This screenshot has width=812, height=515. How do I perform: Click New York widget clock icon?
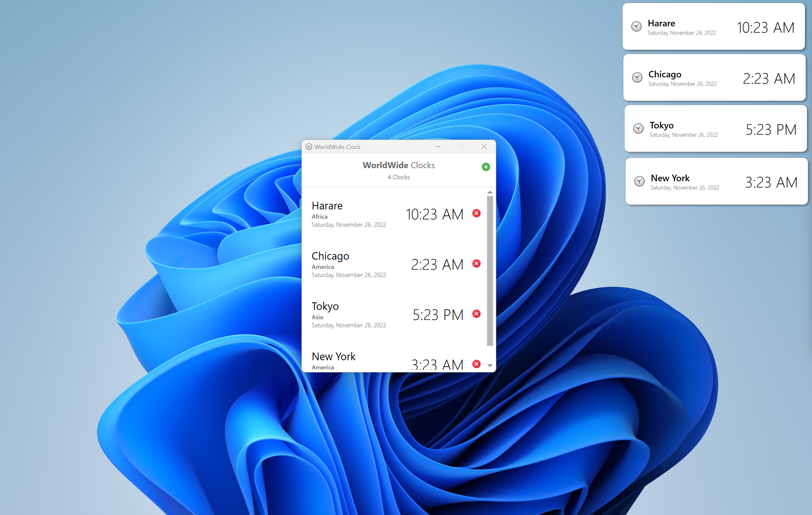(x=639, y=181)
